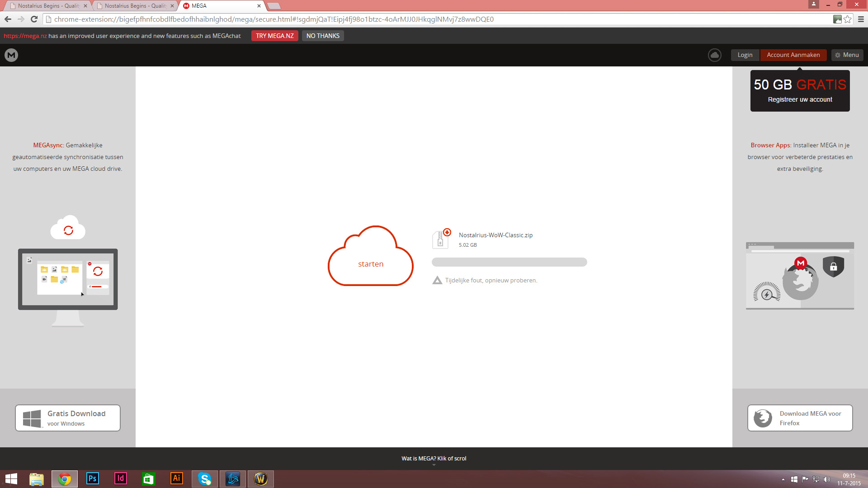The height and width of the screenshot is (488, 868).
Task: Click the warning triangle error icon
Action: click(437, 280)
